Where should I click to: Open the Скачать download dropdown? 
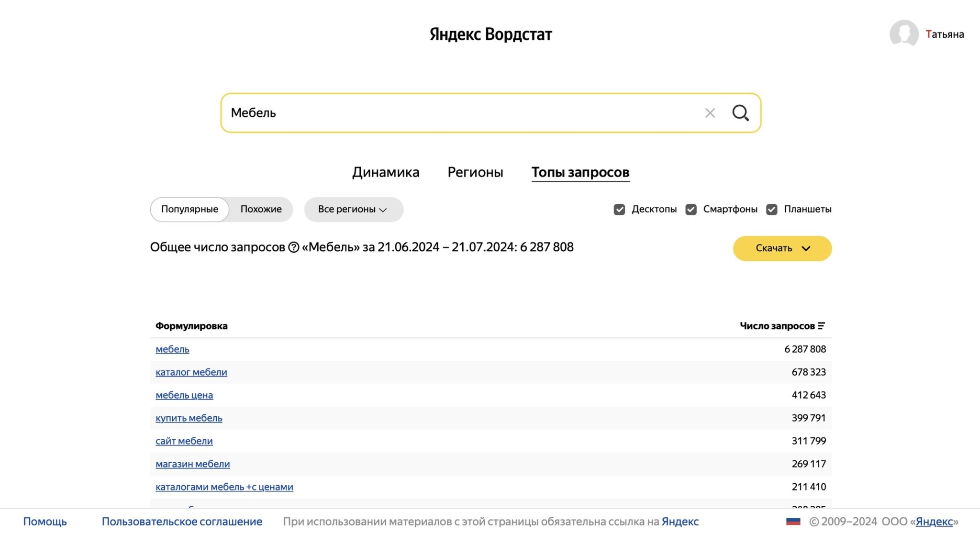[782, 248]
